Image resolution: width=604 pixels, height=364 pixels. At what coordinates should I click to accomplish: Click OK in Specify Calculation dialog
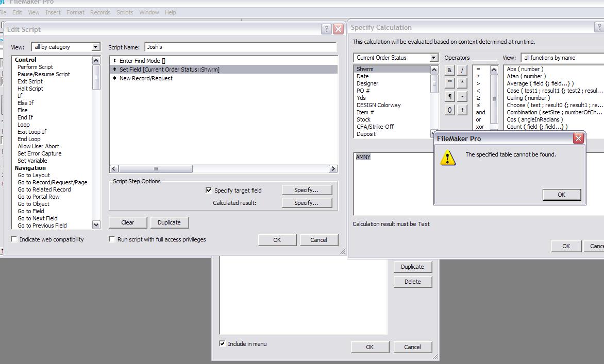point(566,246)
